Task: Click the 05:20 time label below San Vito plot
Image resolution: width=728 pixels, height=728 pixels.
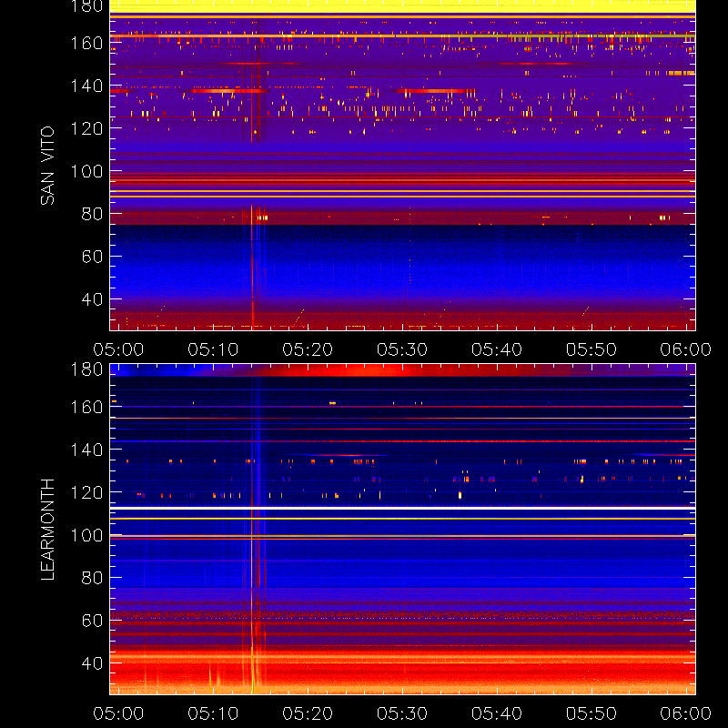Action: pos(308,349)
